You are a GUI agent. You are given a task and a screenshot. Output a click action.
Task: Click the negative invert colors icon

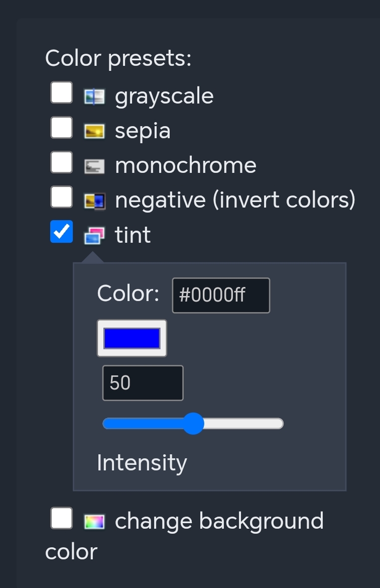coord(94,201)
